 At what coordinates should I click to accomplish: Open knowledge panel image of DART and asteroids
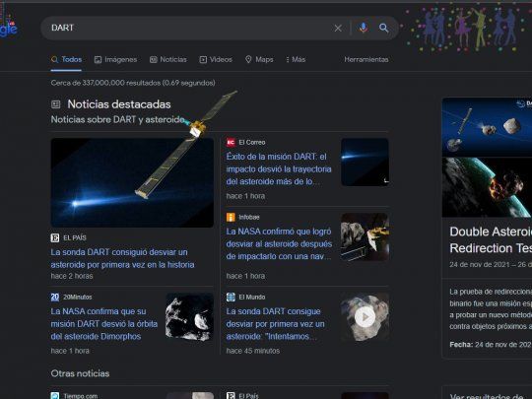pos(487,127)
